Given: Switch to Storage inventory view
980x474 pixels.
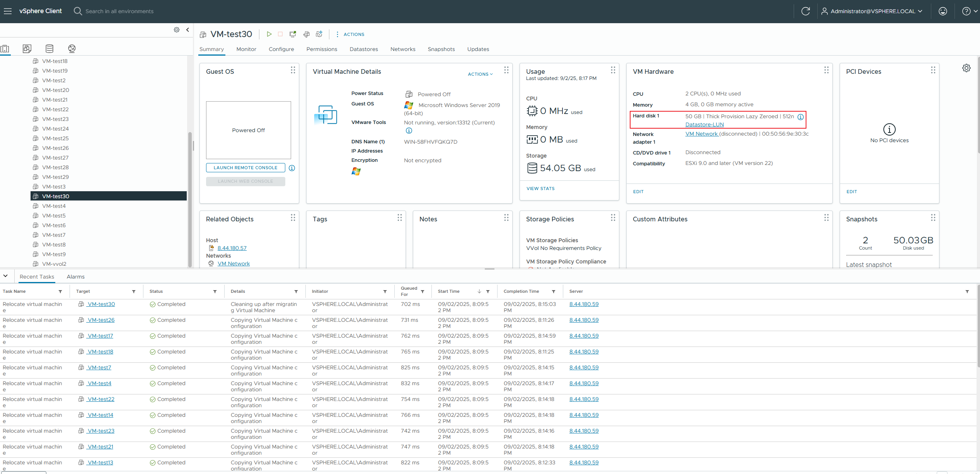Looking at the screenshot, I should tap(49, 49).
